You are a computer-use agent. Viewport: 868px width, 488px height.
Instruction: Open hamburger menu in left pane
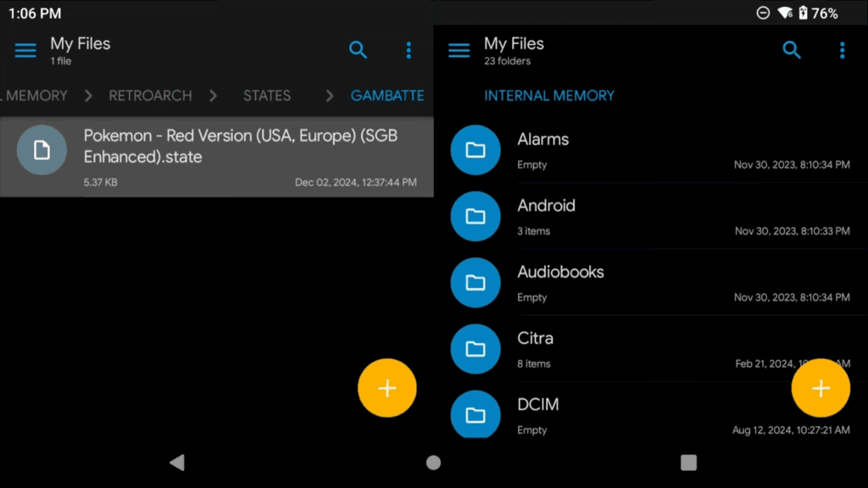(25, 51)
